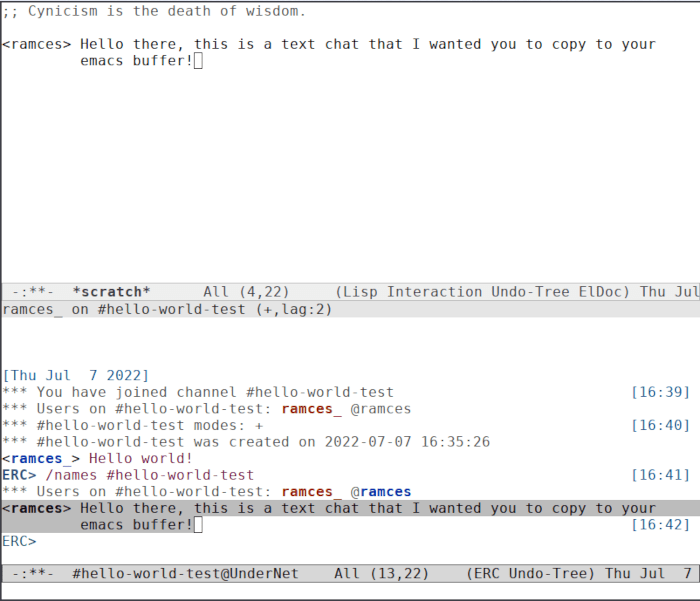Click highlighted 'emacs buffer!' text in ERC buffer
The width and height of the screenshot is (700, 601).
coord(136,525)
